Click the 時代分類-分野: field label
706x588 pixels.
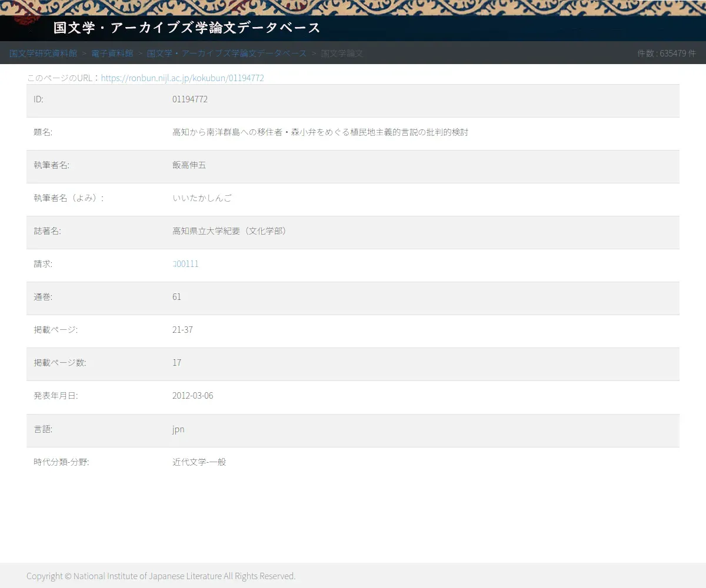[x=61, y=462]
